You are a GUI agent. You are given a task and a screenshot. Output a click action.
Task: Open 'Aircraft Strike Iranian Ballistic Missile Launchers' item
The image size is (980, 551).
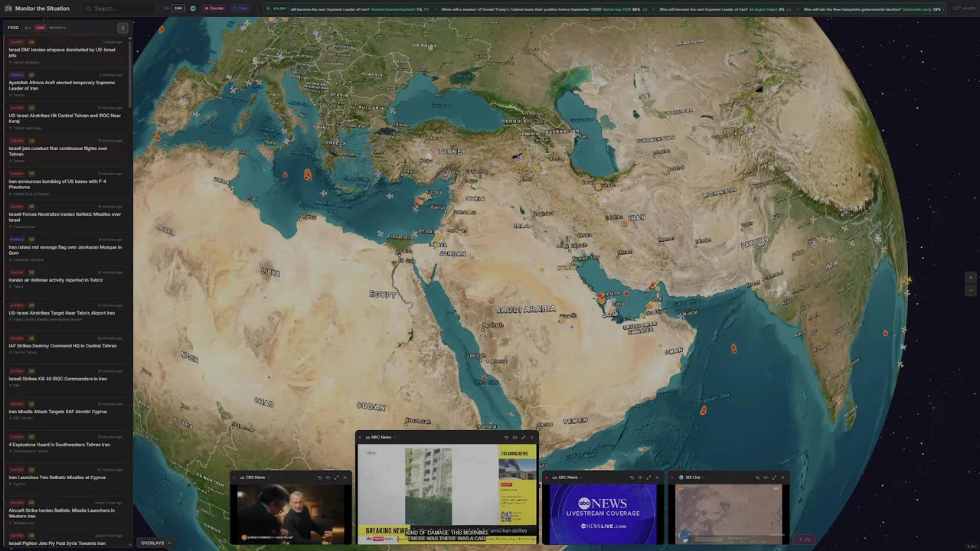pos(66,512)
